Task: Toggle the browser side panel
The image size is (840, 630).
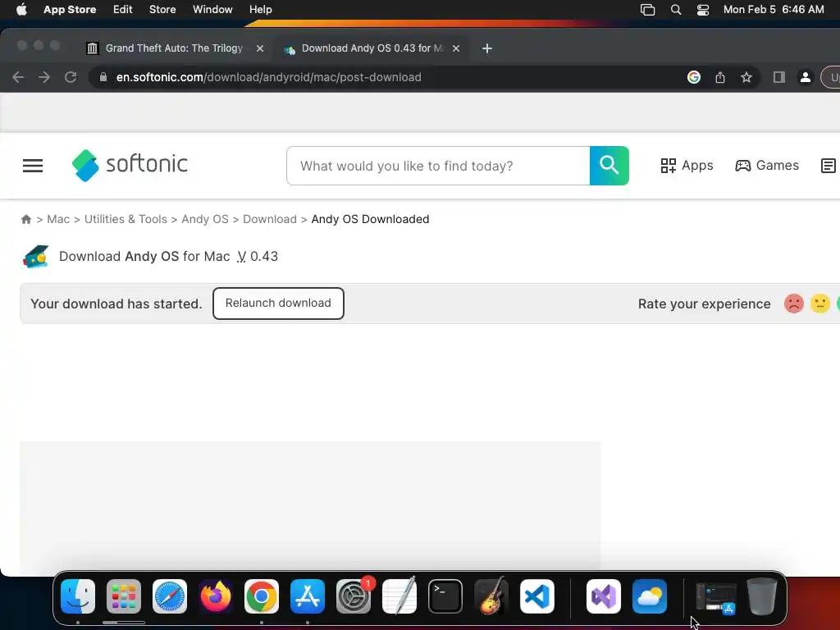Action: pyautogui.click(x=779, y=77)
